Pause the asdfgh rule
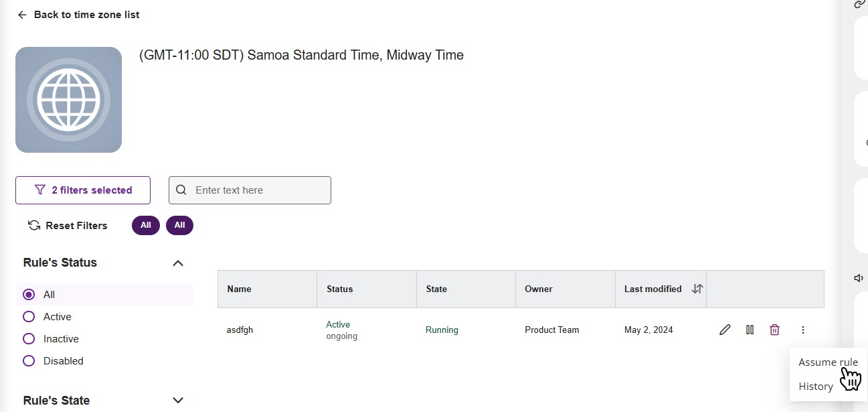This screenshot has height=412, width=868. coord(750,330)
